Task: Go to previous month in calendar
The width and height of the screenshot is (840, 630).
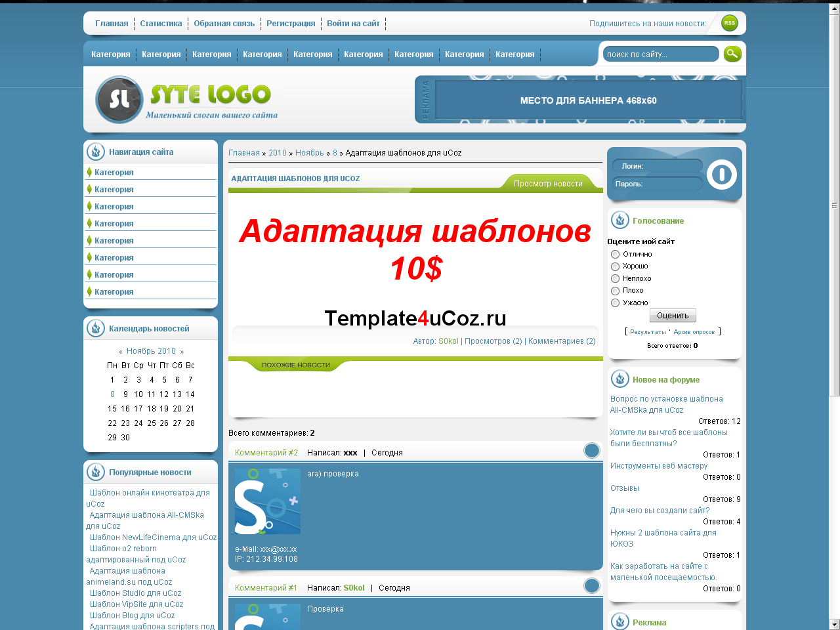Action: click(120, 352)
